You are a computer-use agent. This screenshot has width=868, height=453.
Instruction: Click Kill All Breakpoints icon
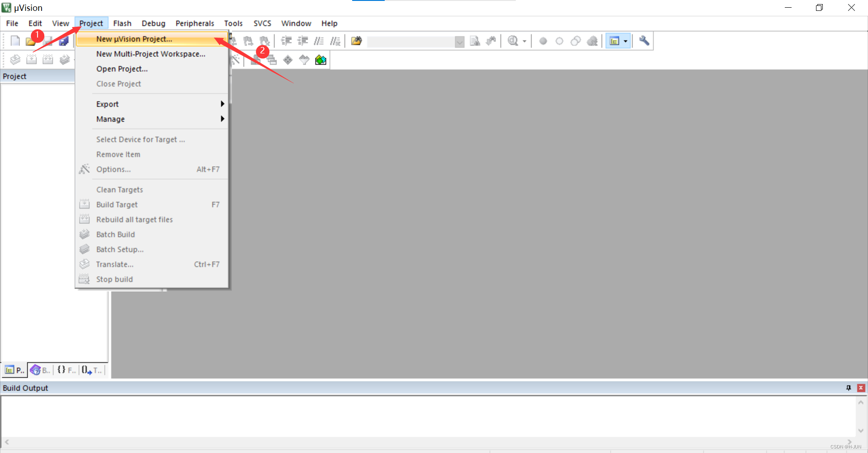592,41
